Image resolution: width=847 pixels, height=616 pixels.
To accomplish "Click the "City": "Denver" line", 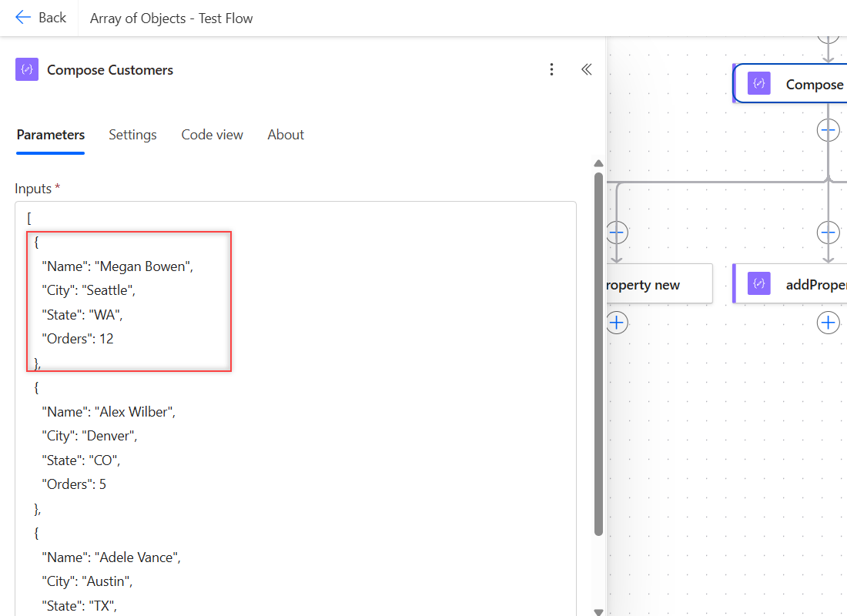I will click(x=89, y=436).
